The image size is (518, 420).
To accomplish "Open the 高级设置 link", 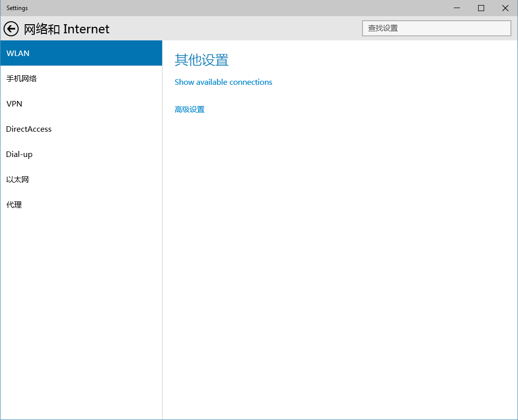I will click(190, 110).
